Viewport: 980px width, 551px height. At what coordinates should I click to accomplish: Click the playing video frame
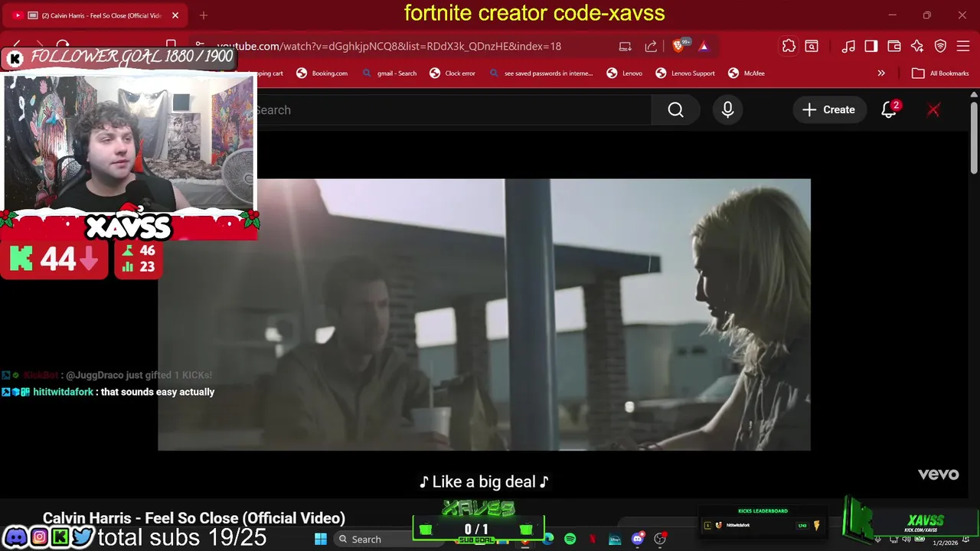coord(484,315)
